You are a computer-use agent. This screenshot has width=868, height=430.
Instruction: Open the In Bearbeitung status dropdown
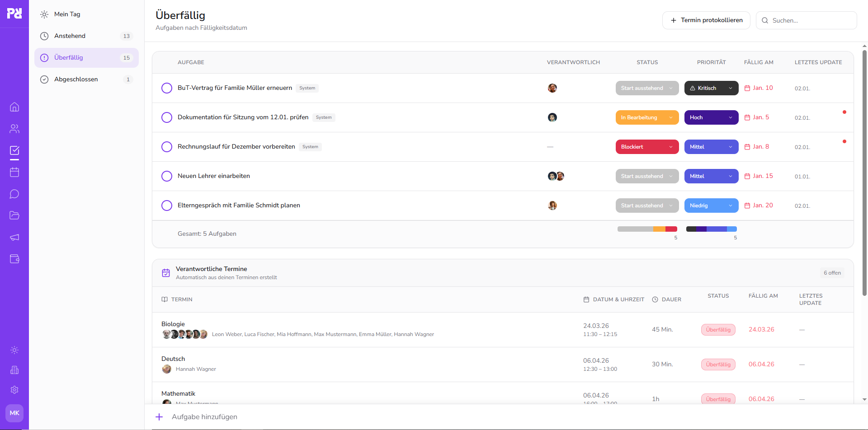pyautogui.click(x=647, y=117)
